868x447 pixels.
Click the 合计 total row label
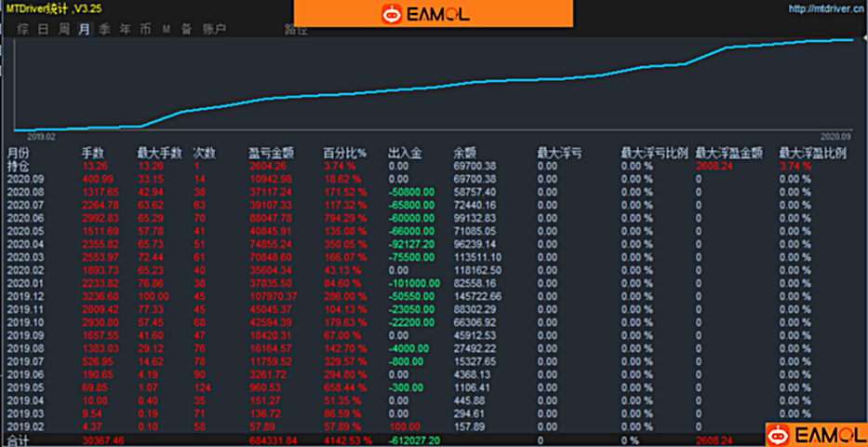point(19,440)
